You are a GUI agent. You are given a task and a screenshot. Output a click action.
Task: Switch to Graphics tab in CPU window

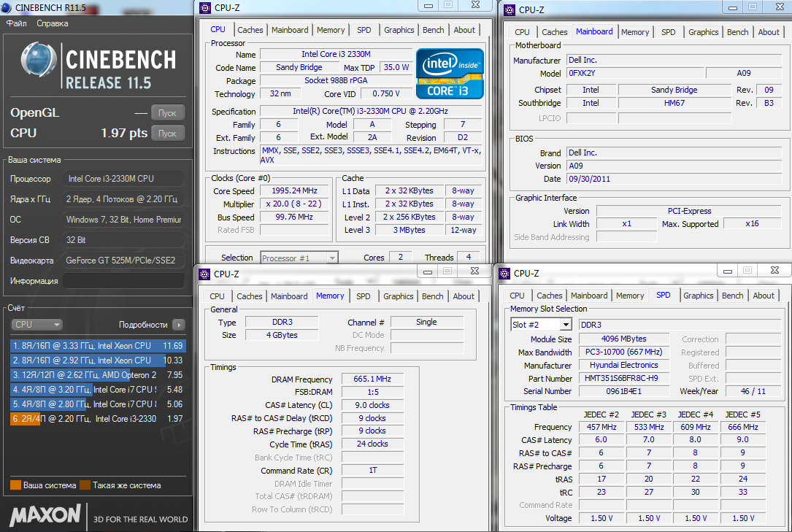pyautogui.click(x=399, y=30)
